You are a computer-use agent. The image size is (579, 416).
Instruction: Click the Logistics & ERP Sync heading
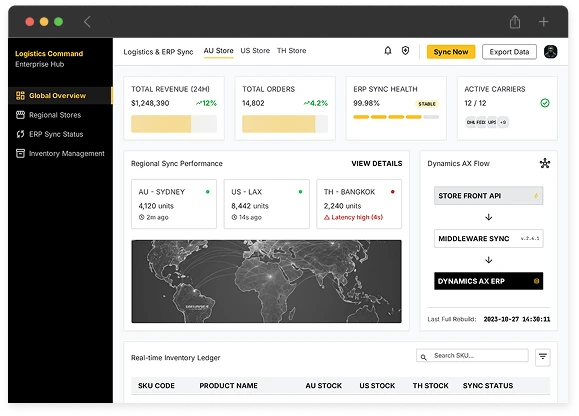coord(158,52)
